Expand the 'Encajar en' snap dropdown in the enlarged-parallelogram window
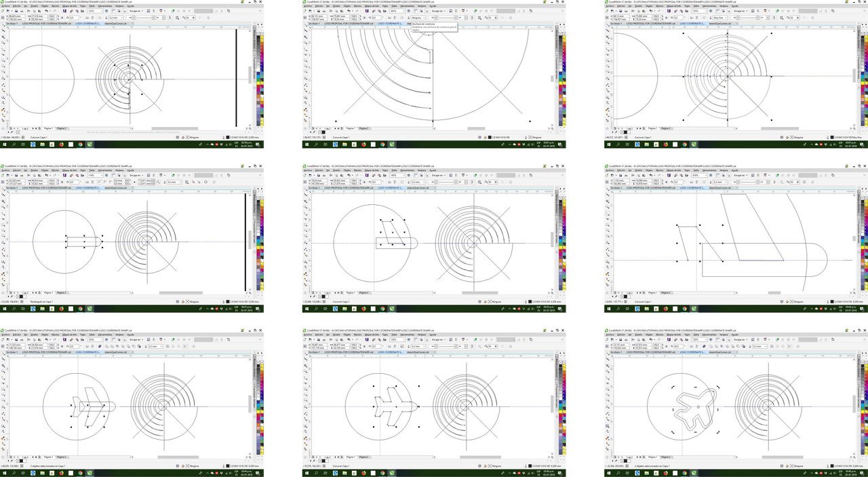Screen dimensions: 868x477 click(741, 174)
